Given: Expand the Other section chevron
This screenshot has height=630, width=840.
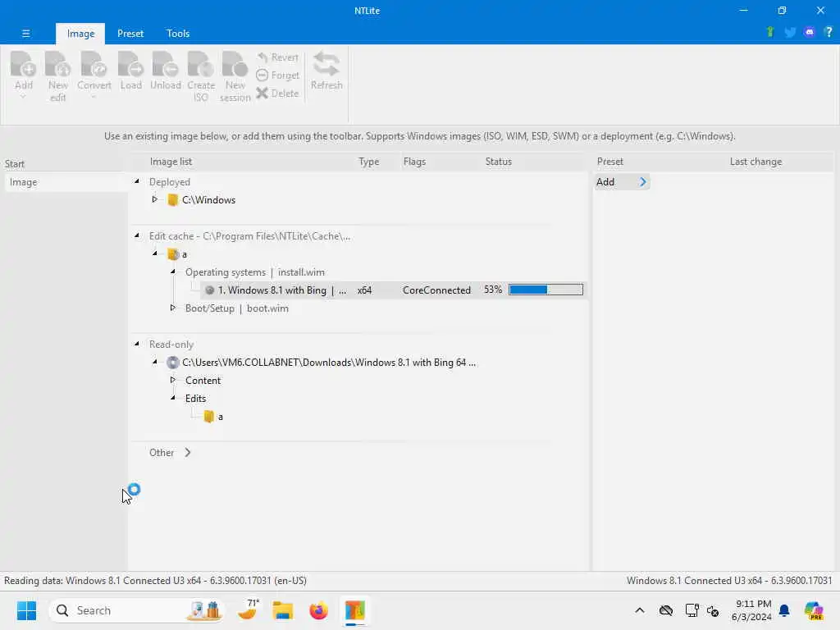Looking at the screenshot, I should click(x=188, y=453).
